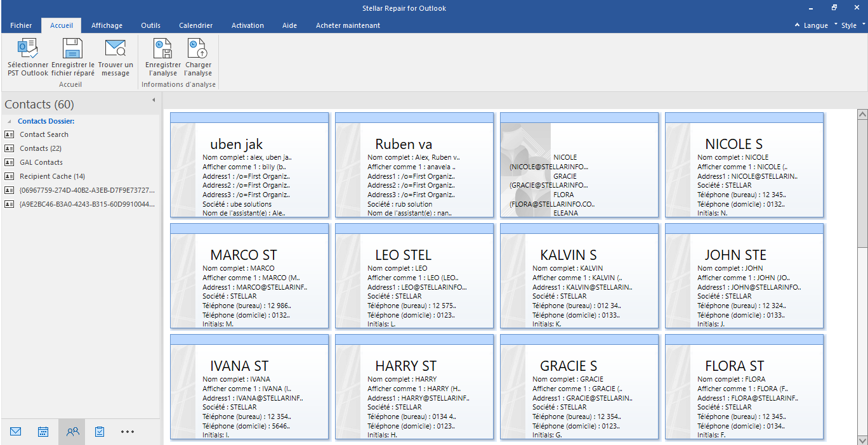Select Contact Search folder

[x=44, y=134]
